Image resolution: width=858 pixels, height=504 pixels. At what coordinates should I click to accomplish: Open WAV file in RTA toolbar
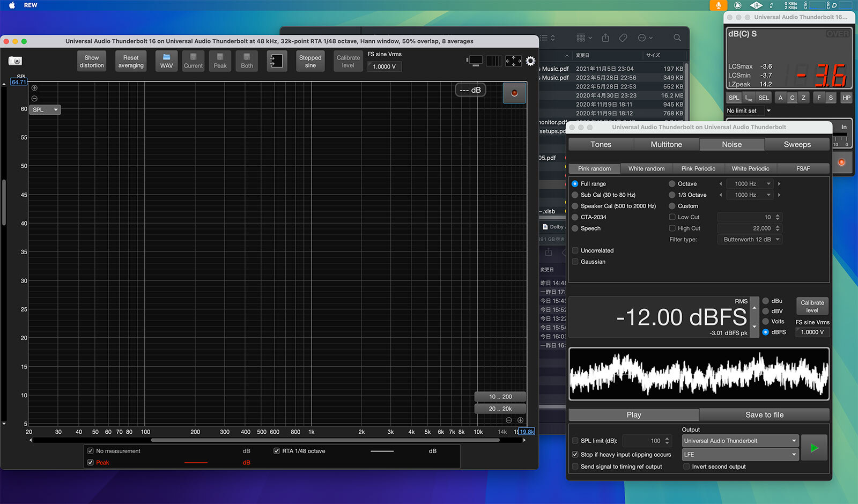pos(166,61)
